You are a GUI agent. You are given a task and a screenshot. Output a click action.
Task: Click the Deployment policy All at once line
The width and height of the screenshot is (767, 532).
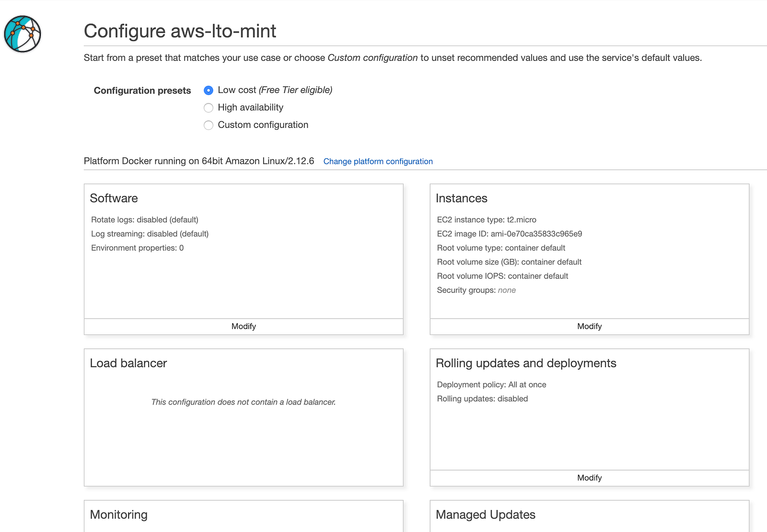pyautogui.click(x=491, y=385)
